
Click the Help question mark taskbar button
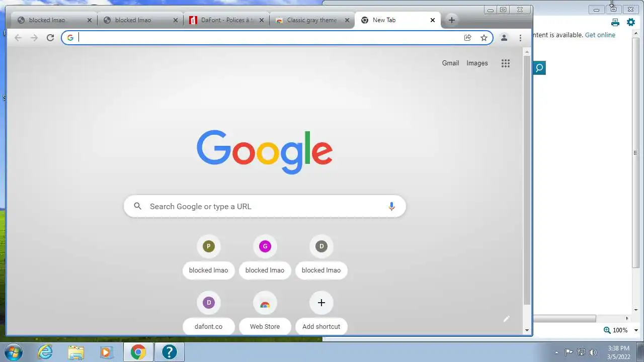coord(170,352)
